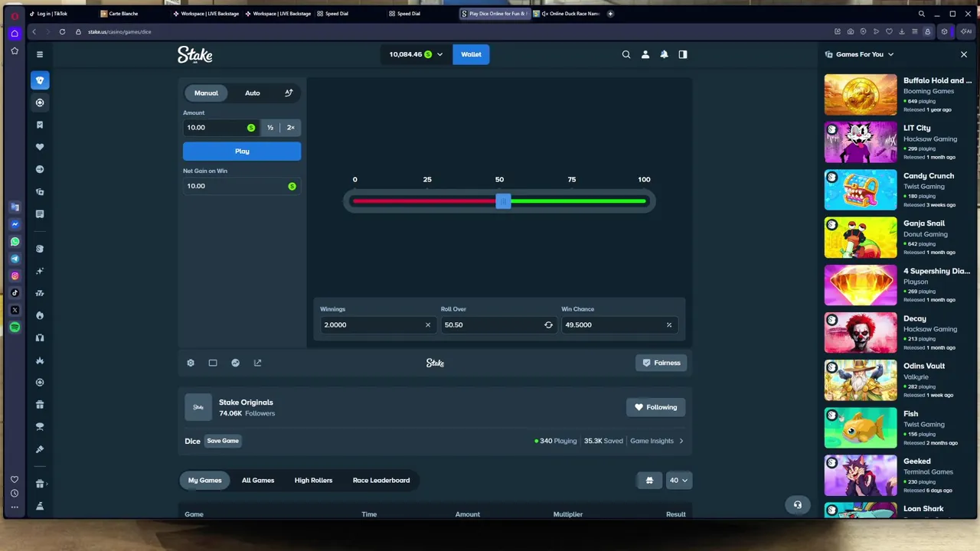
Task: Open Opera snapshot camera icon
Action: 850,31
